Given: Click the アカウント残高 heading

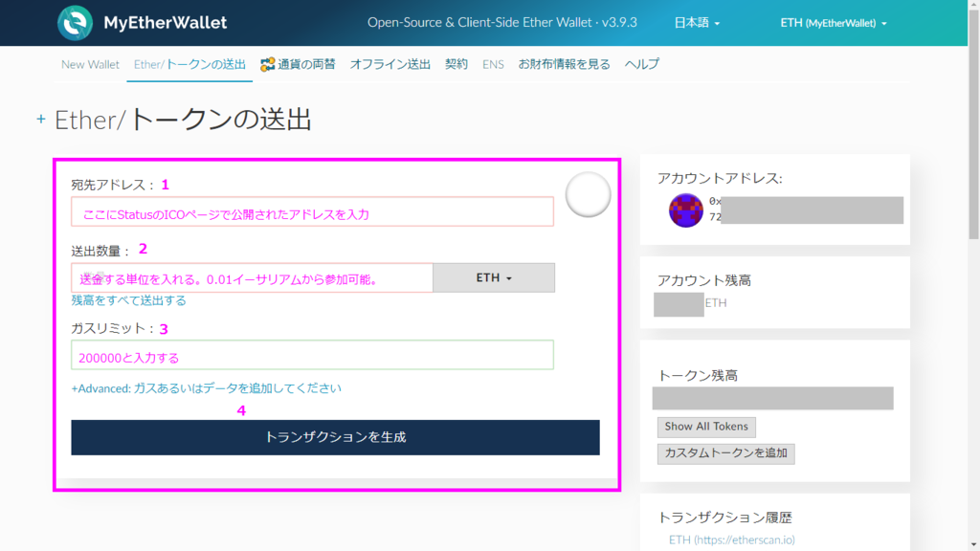Looking at the screenshot, I should tap(703, 280).
